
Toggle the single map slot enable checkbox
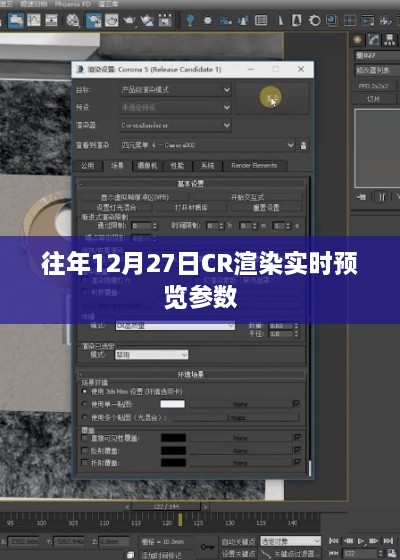coord(296,404)
